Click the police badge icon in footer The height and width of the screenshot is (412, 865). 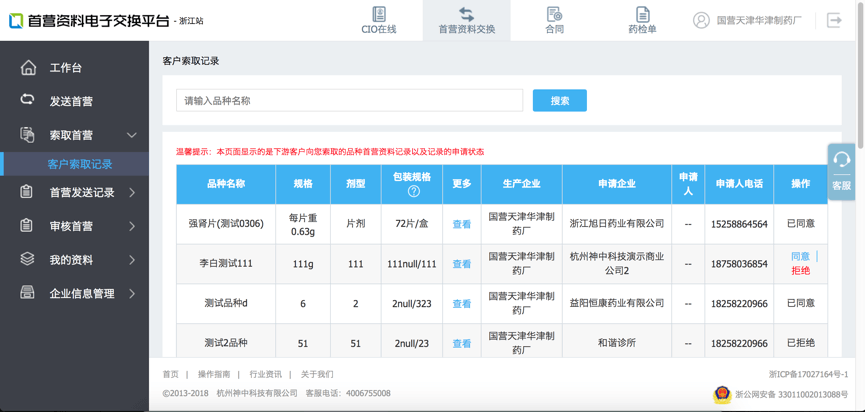[720, 394]
